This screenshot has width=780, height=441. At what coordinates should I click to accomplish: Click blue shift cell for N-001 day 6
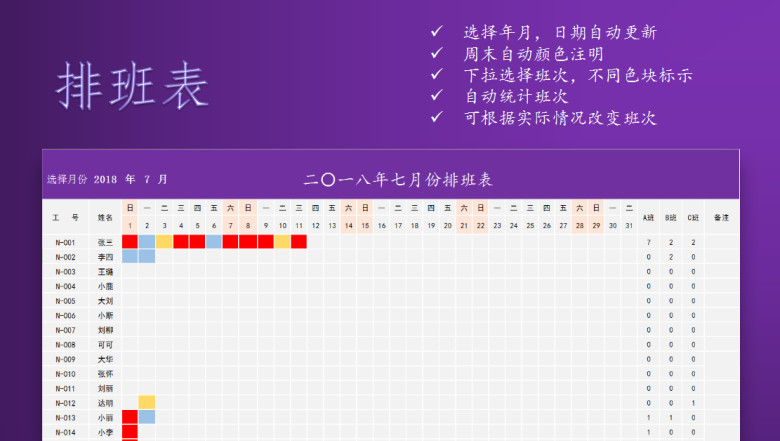214,242
